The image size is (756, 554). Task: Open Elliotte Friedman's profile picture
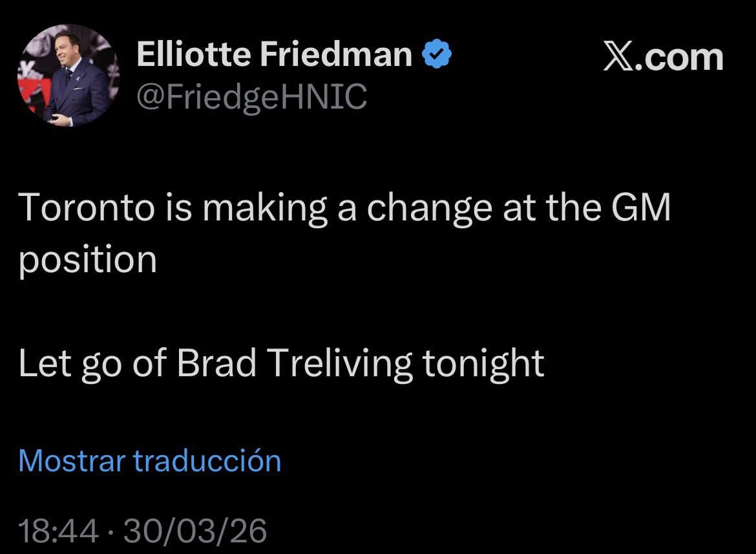[68, 75]
